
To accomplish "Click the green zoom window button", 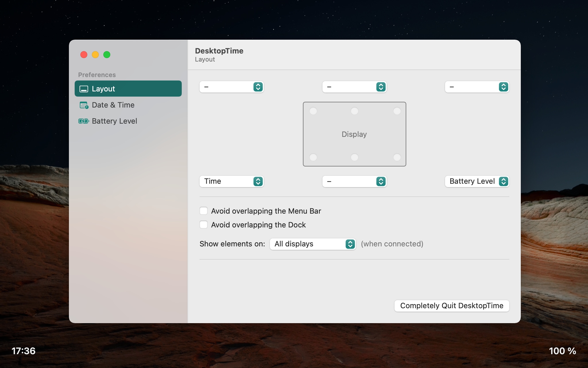I will [107, 55].
